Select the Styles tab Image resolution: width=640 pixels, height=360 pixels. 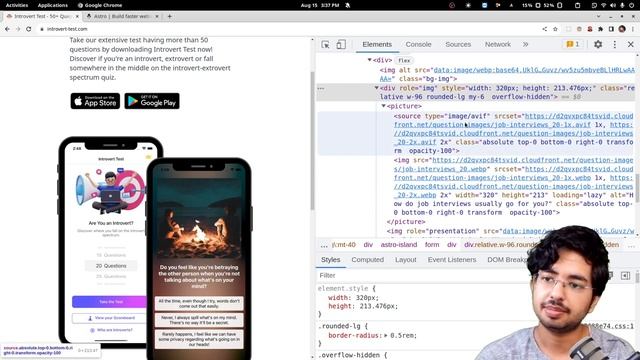[x=331, y=260]
